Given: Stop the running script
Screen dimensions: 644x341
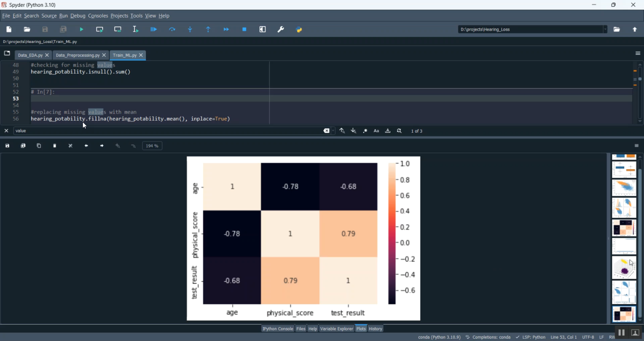Looking at the screenshot, I should click(x=244, y=29).
